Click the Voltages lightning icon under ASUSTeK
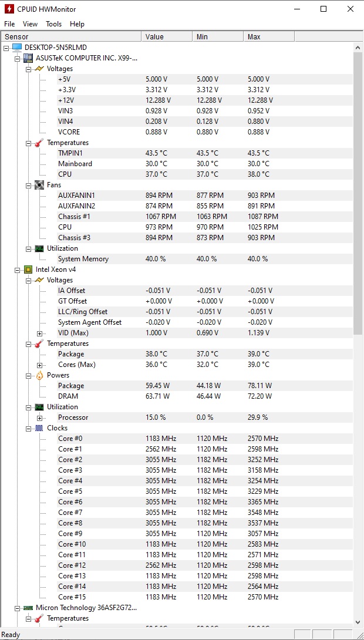 pos(39,69)
